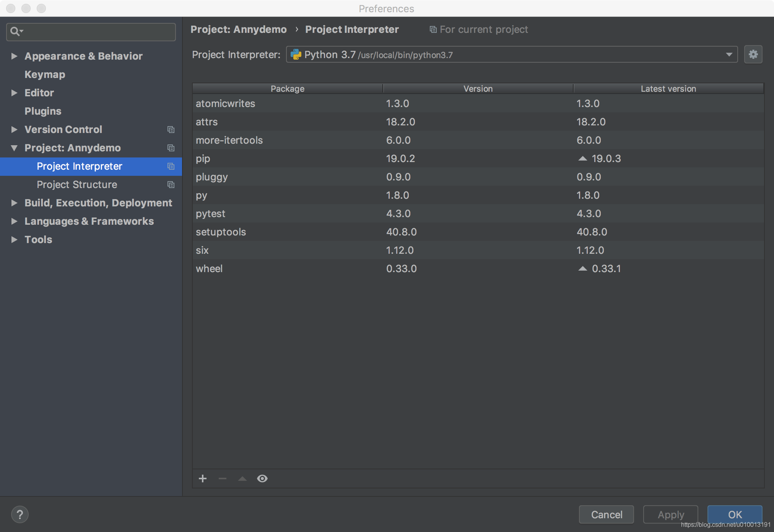774x532 pixels.
Task: Expand Build, Execution, Deployment section
Action: 14,203
